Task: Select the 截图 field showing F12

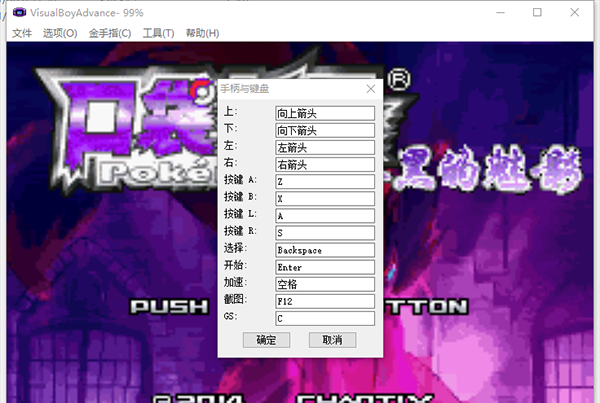Action: (x=325, y=302)
